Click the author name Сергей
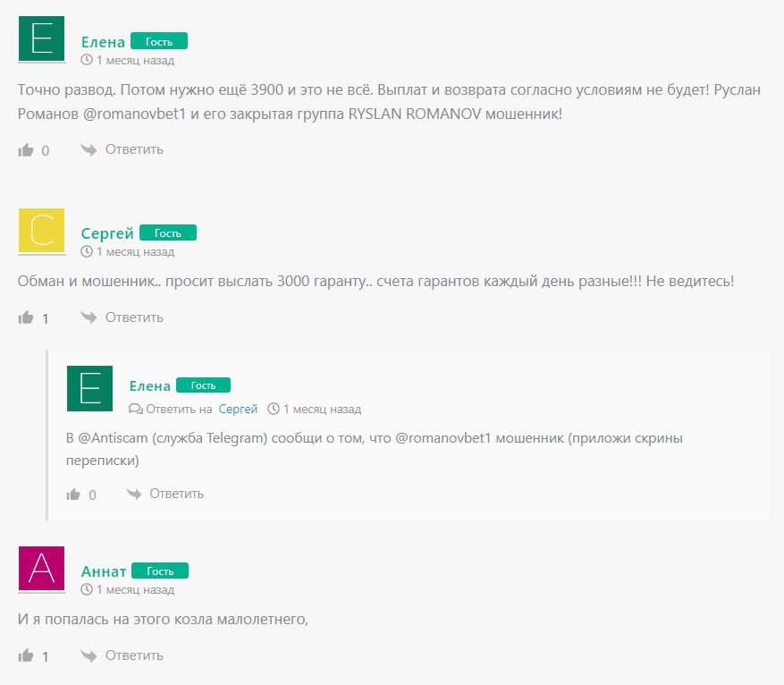 pyautogui.click(x=107, y=233)
